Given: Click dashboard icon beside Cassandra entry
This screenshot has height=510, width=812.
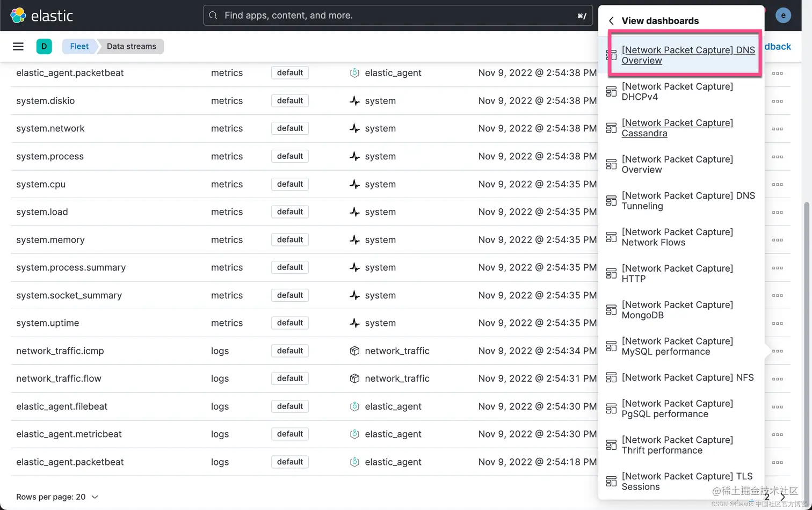Looking at the screenshot, I should (x=611, y=128).
